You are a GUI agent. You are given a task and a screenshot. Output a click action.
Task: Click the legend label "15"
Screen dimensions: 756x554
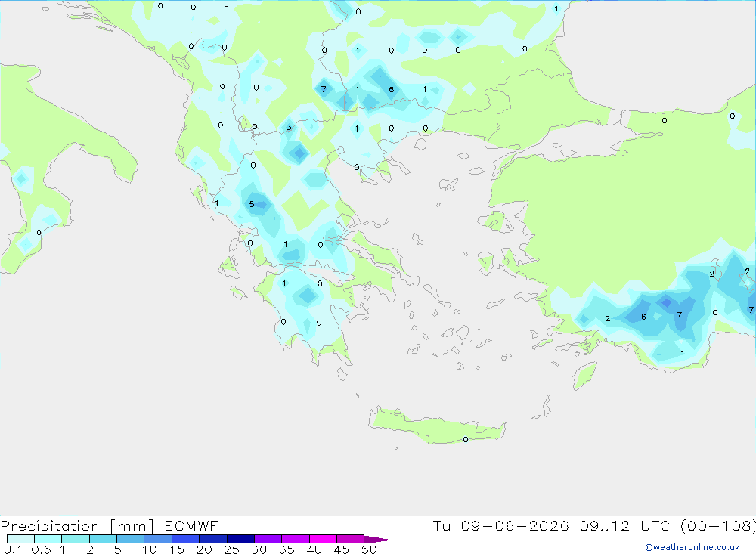tap(177, 549)
